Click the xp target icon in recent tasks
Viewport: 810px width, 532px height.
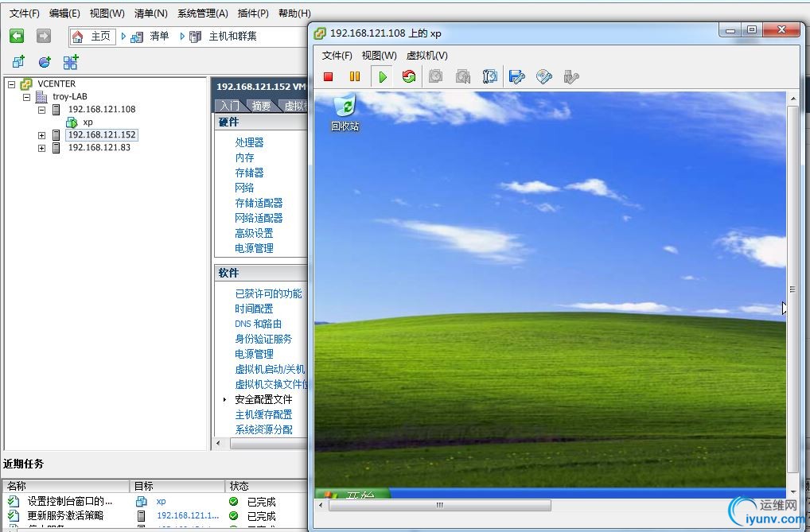141,501
